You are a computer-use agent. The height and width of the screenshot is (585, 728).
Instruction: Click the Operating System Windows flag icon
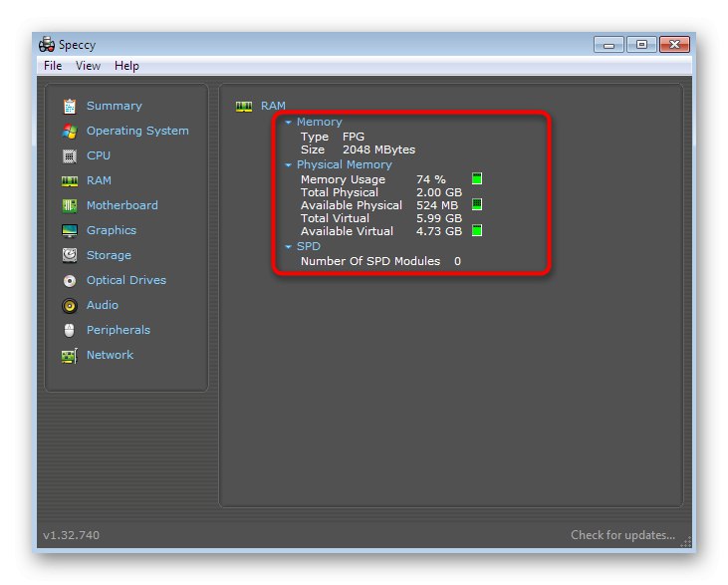70,132
